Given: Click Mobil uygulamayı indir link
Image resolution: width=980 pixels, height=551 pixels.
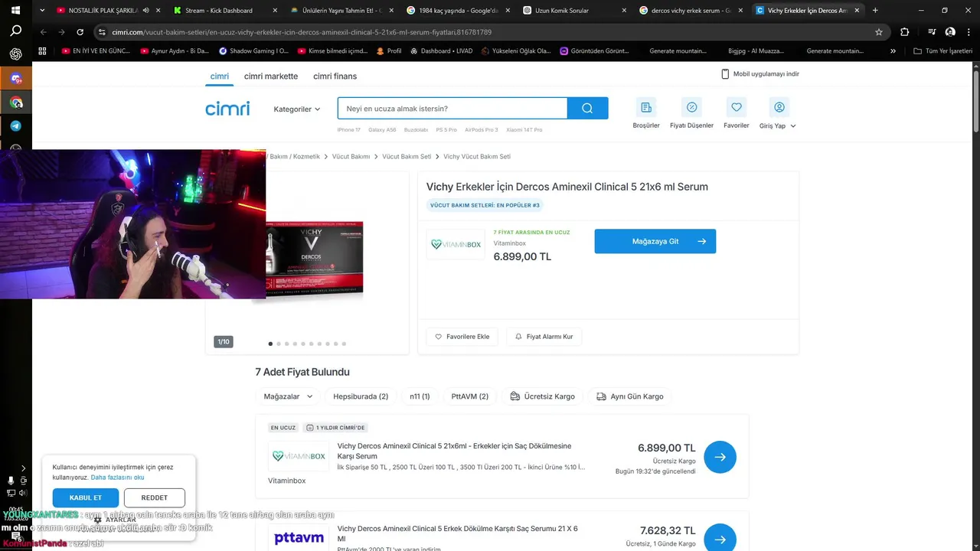Looking at the screenshot, I should coord(760,74).
